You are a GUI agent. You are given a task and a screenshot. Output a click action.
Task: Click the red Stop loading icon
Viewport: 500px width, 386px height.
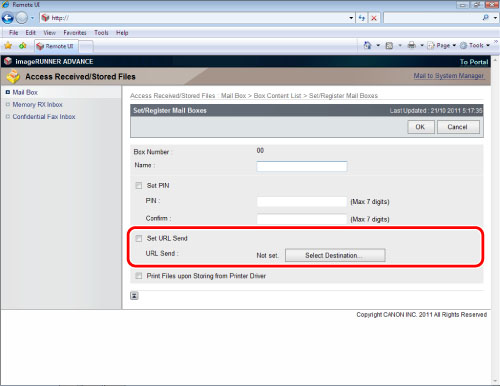[374, 18]
